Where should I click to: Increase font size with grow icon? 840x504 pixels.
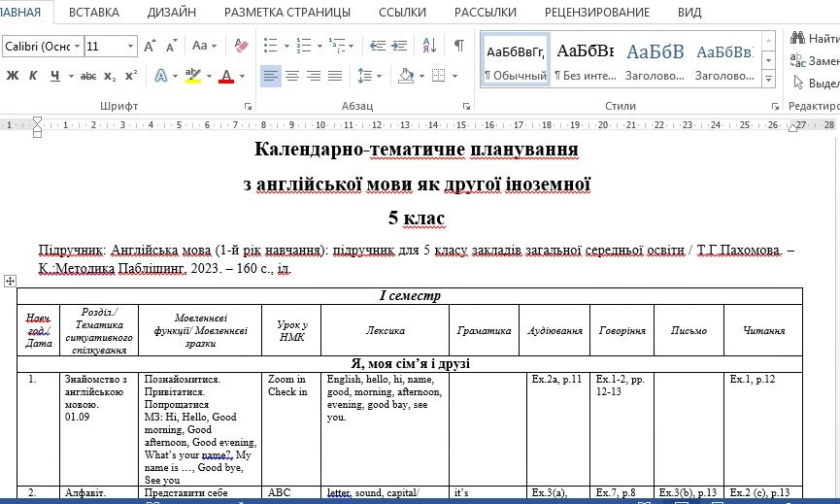click(150, 46)
